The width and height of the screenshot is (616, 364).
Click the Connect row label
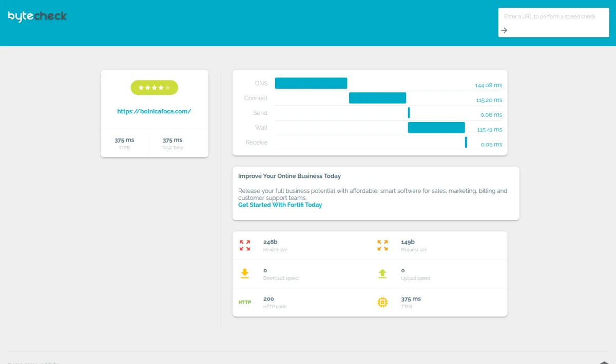click(256, 98)
